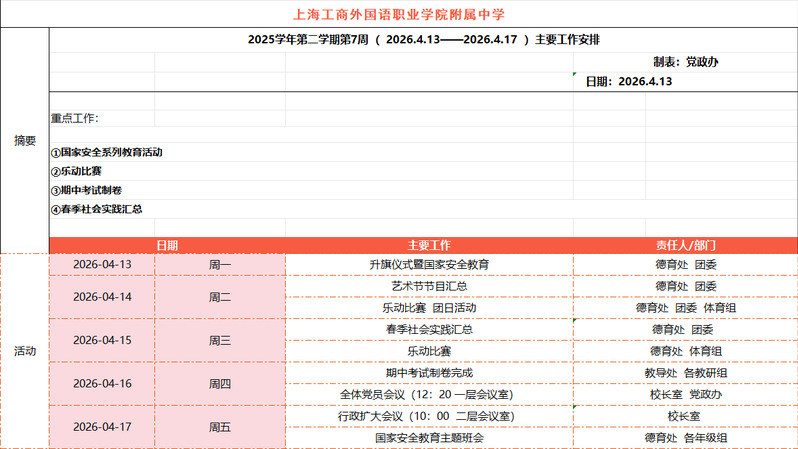Click the 升旗仪式暨国家安全教育 cell

[429, 265]
